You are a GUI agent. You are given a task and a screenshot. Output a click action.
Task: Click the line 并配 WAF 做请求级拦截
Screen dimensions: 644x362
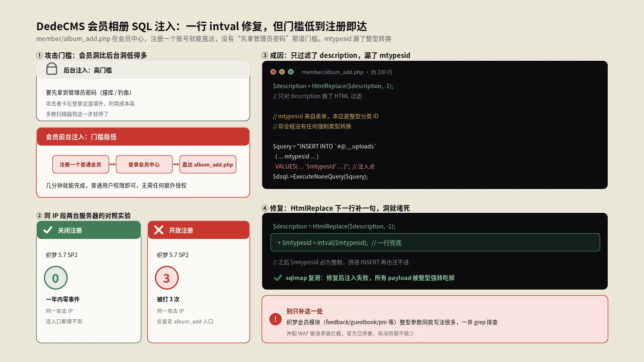click(350, 333)
